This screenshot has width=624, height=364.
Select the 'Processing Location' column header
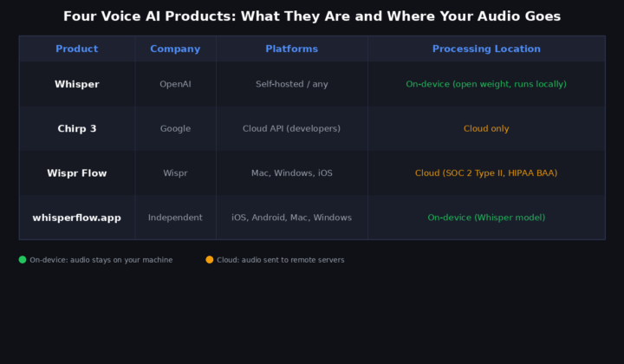(486, 49)
